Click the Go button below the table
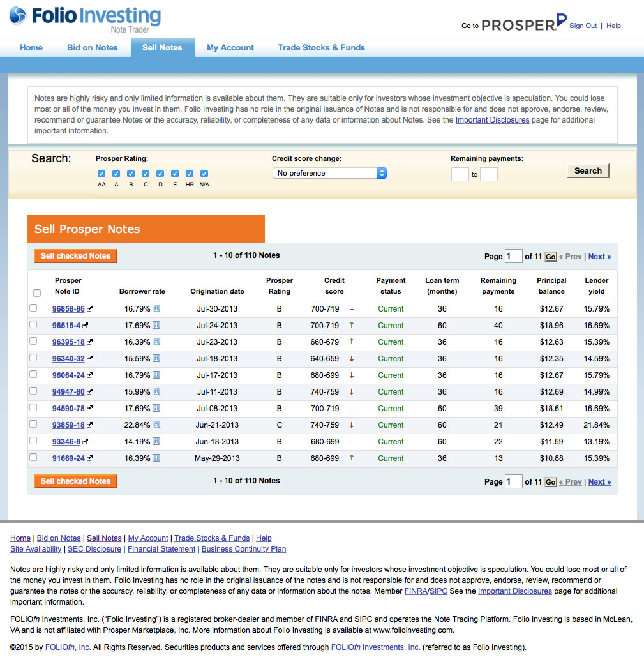This screenshot has width=644, height=664. (x=550, y=482)
